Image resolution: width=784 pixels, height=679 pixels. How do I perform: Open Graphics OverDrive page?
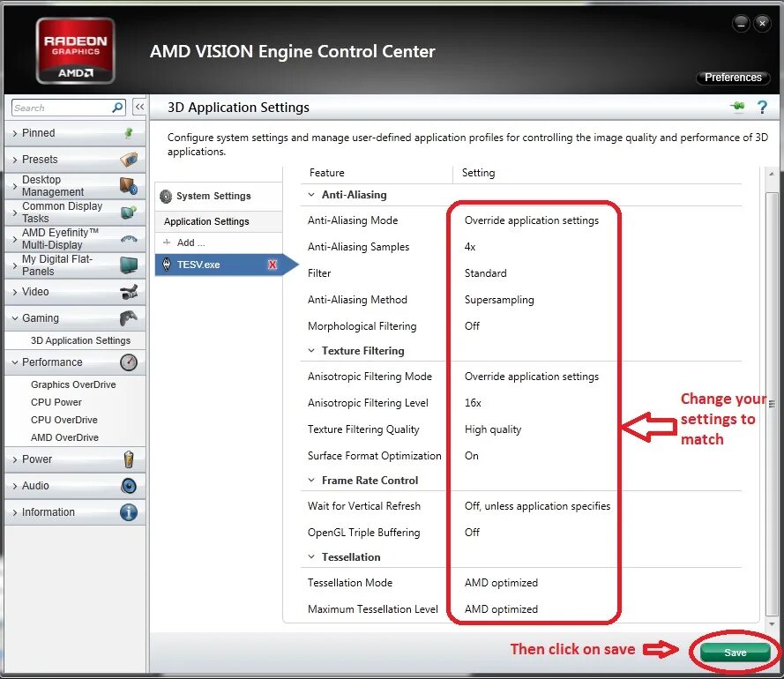(73, 384)
